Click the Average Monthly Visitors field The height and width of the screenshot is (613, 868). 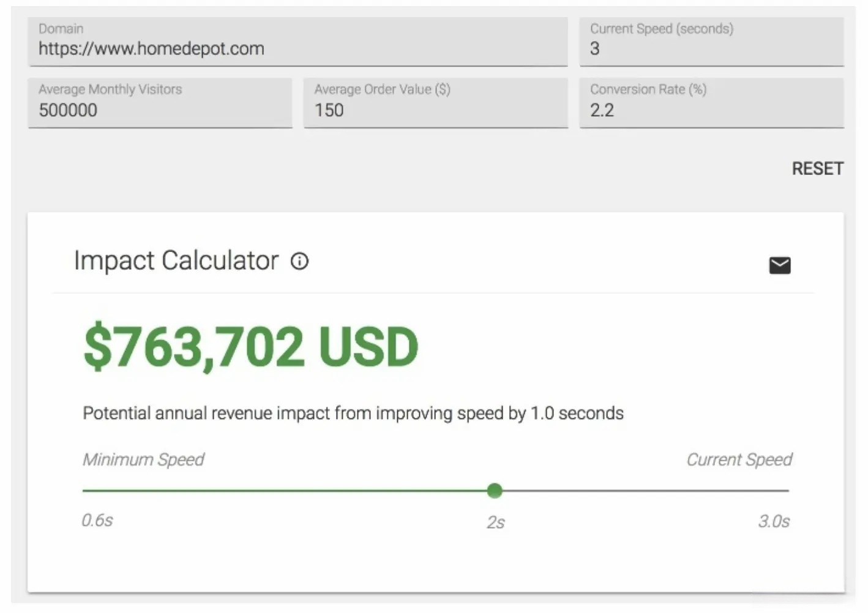tap(160, 110)
